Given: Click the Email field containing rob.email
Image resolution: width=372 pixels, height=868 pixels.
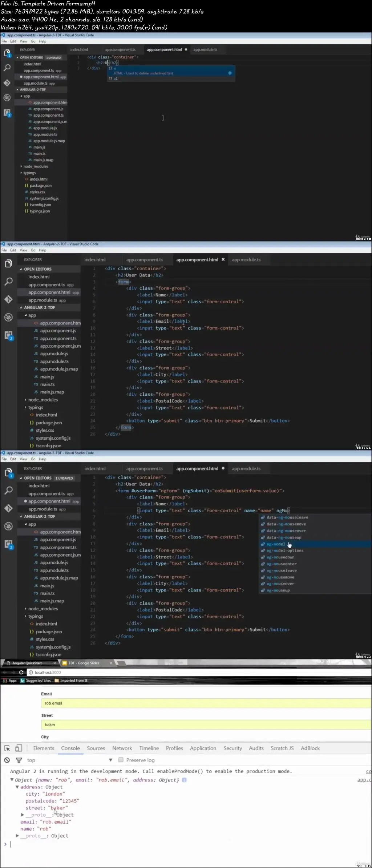Looking at the screenshot, I should 206,703.
